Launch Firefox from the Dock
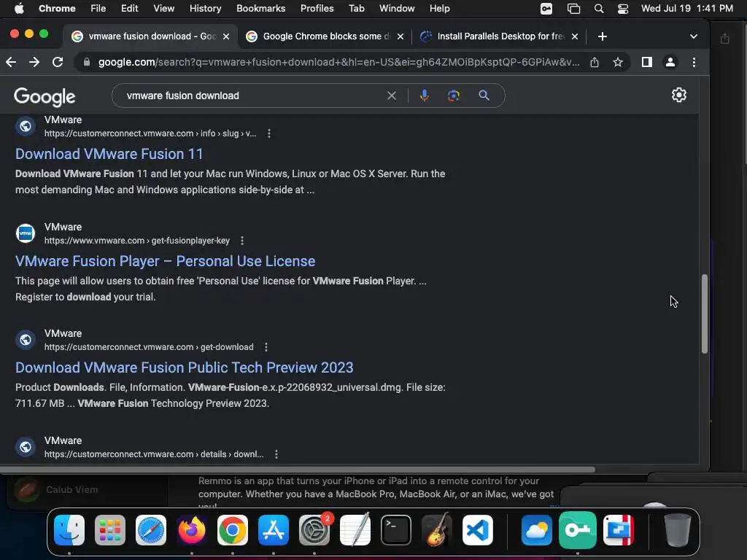Image resolution: width=747 pixels, height=560 pixels. (192, 530)
